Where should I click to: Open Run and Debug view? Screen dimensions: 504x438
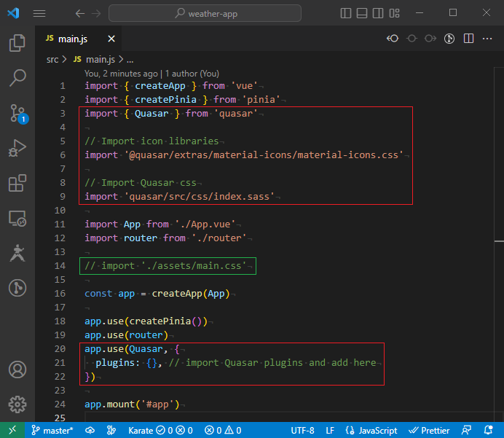pos(17,148)
